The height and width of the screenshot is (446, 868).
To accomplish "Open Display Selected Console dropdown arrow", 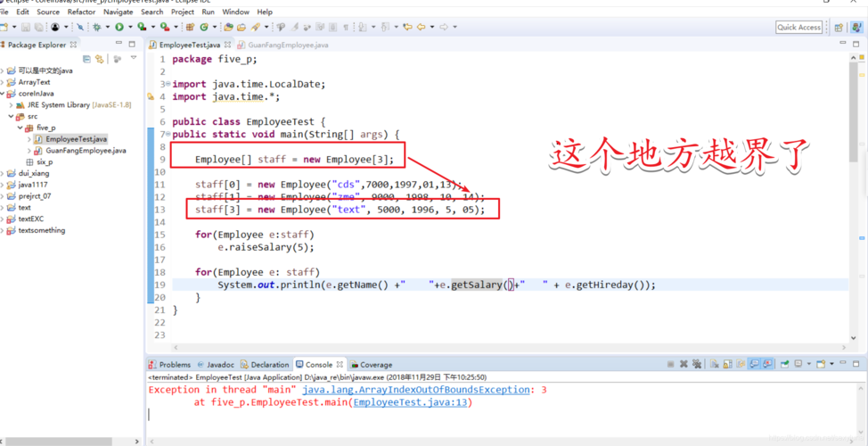I will (809, 364).
